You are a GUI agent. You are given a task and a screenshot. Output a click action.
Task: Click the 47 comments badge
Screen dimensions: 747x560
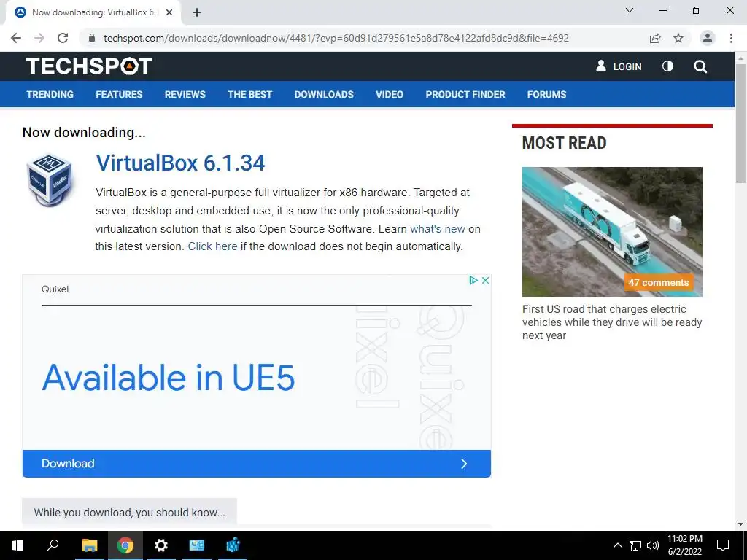[659, 282]
